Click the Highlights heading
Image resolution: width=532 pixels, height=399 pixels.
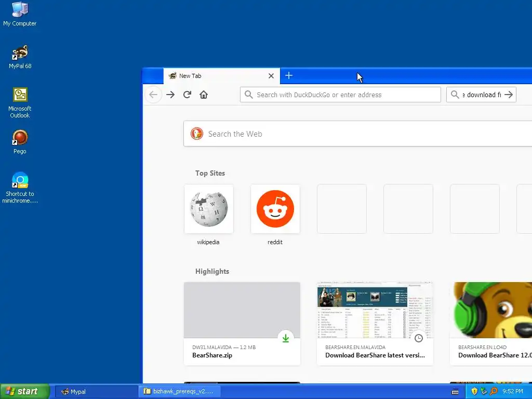[x=212, y=271]
